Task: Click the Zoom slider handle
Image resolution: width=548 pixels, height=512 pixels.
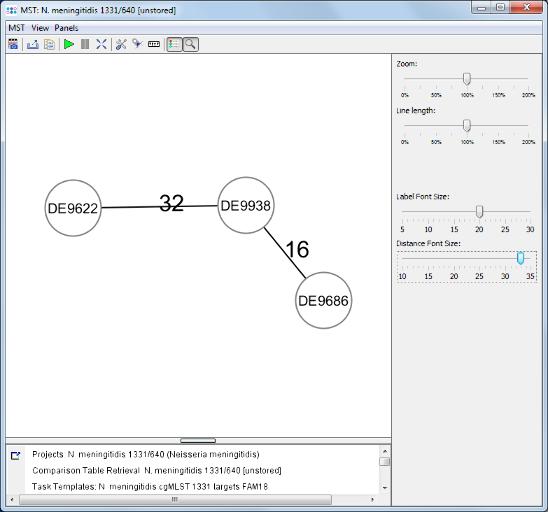Action: pos(467,79)
